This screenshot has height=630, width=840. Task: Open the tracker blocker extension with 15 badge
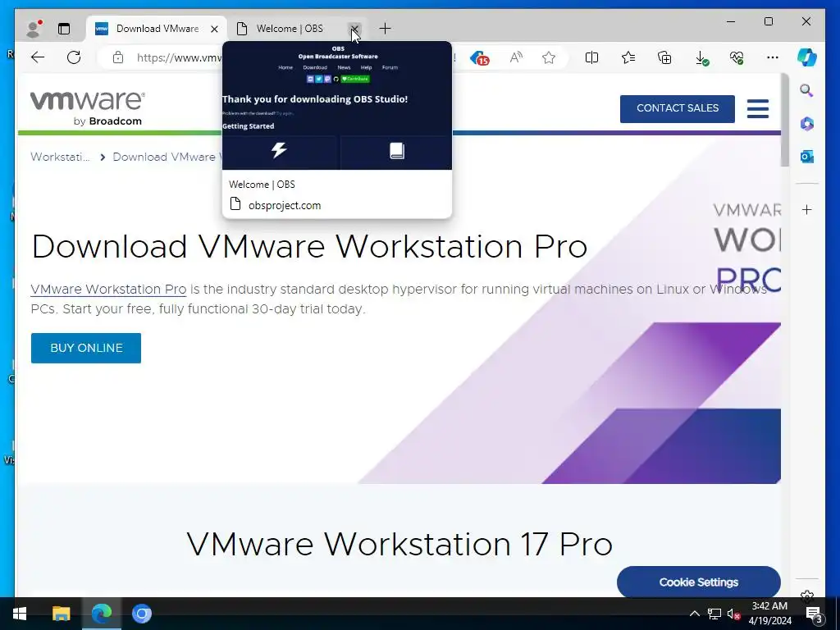point(479,58)
